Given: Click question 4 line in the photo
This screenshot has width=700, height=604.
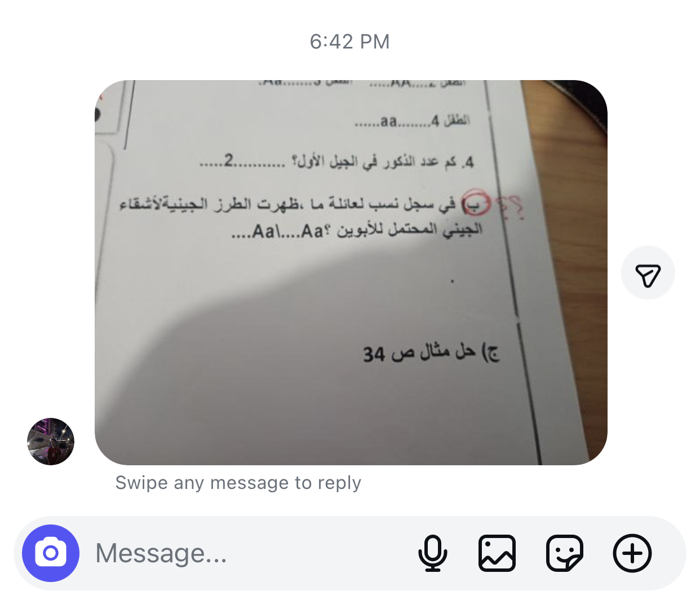Looking at the screenshot, I should (336, 162).
